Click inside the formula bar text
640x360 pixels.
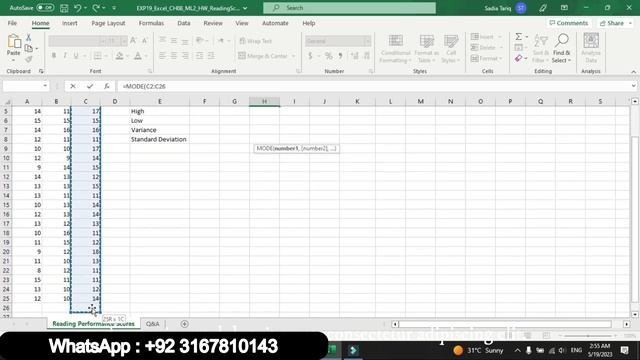point(144,86)
